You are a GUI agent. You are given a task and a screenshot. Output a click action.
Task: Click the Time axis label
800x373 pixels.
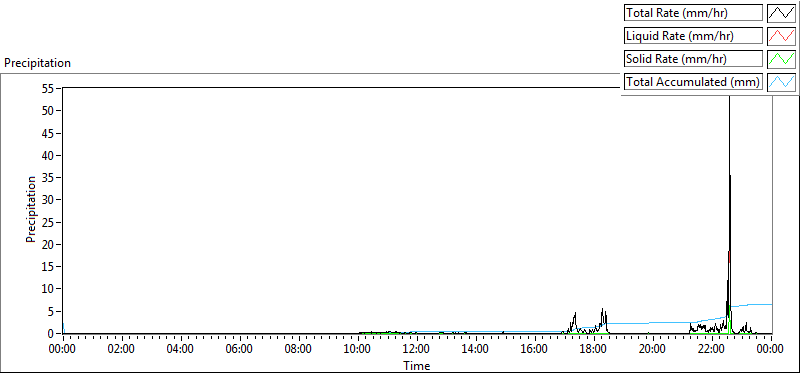(416, 365)
